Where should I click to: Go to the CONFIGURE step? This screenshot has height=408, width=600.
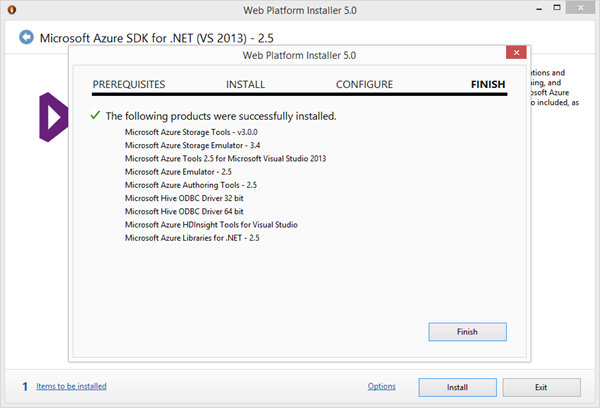point(364,85)
